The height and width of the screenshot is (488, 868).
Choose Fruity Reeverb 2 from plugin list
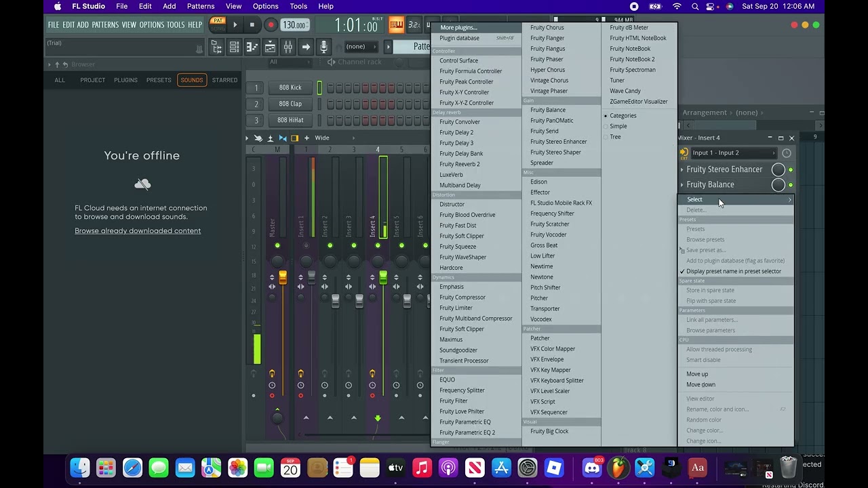pyautogui.click(x=459, y=164)
